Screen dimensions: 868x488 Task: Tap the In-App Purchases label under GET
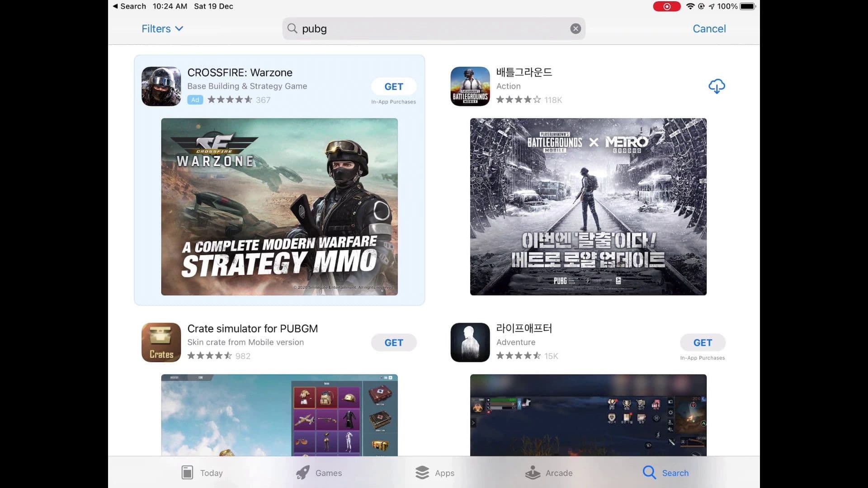[393, 102]
